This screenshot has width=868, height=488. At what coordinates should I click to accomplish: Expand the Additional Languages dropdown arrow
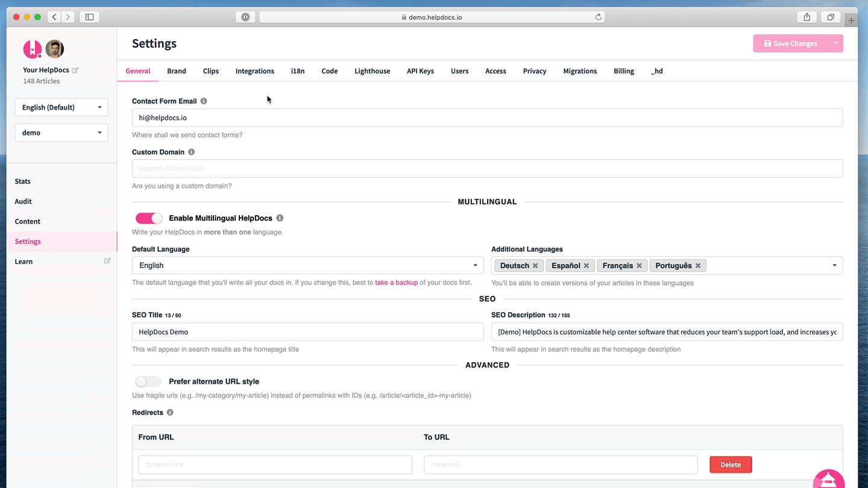coord(834,266)
